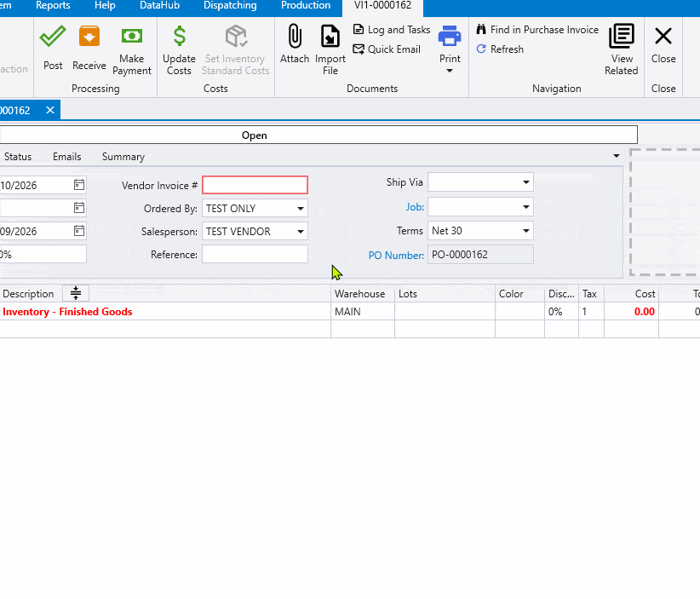Open calendar for the 09/2026 date
This screenshot has width=700, height=599.
[x=79, y=231]
